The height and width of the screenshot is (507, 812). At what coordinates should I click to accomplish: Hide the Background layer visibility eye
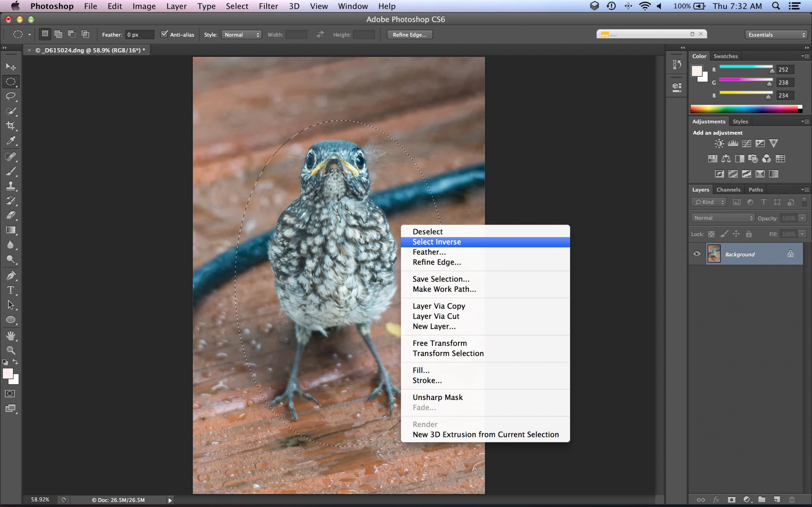pyautogui.click(x=697, y=254)
